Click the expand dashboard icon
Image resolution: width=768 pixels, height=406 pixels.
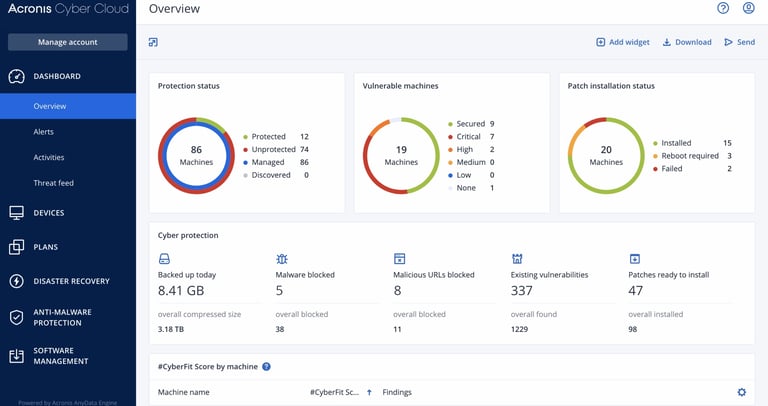pos(153,42)
